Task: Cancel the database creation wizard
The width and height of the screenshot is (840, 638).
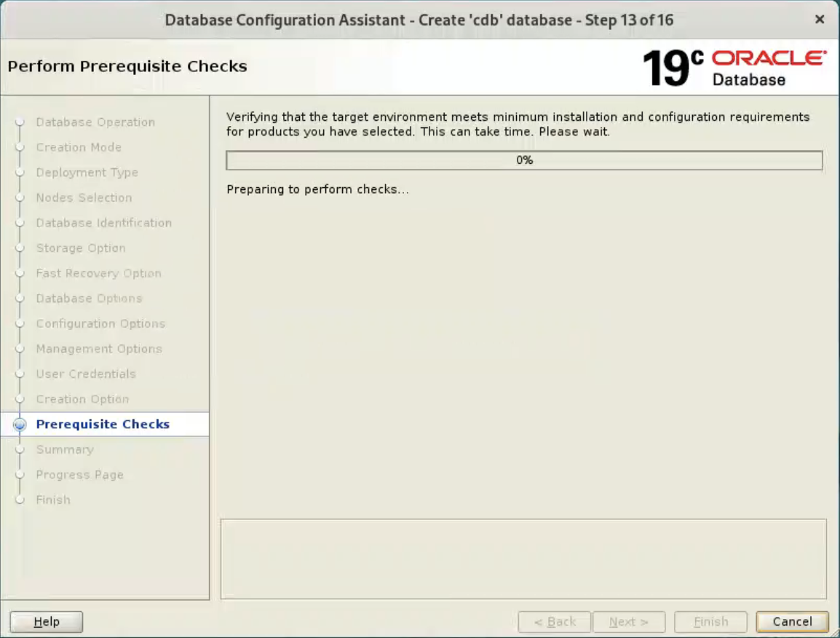Action: pos(792,621)
